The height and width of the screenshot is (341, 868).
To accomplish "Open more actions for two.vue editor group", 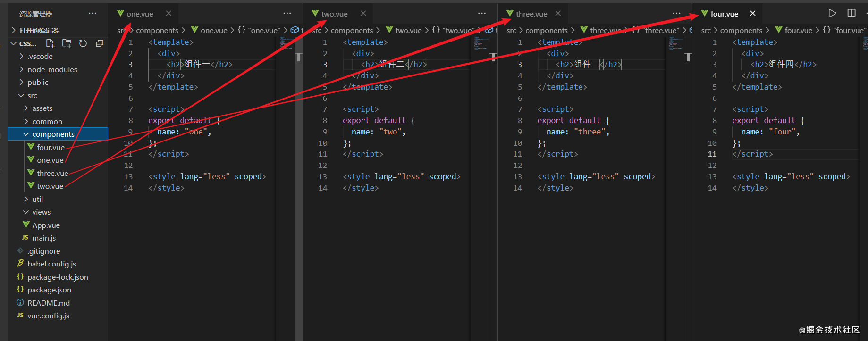I will pos(482,13).
